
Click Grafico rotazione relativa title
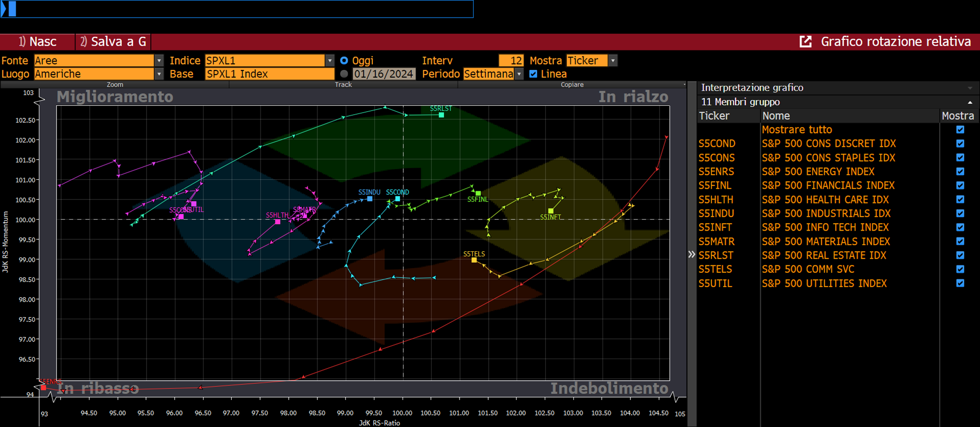tap(896, 42)
